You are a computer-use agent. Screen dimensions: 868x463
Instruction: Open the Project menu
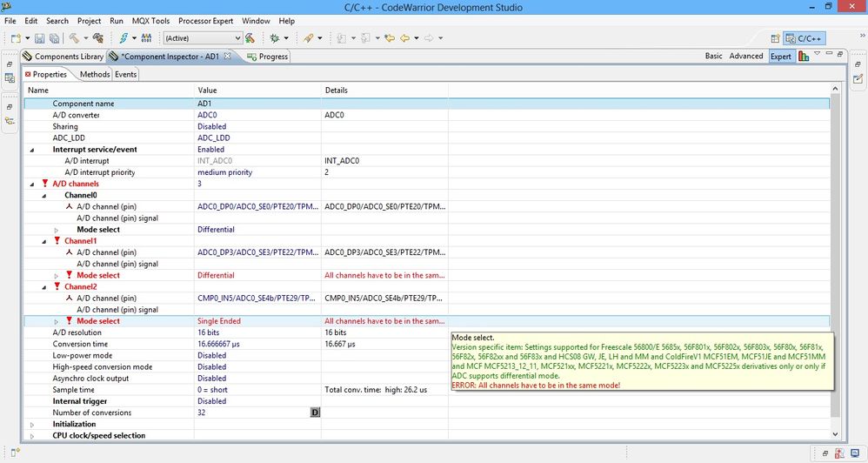click(89, 21)
